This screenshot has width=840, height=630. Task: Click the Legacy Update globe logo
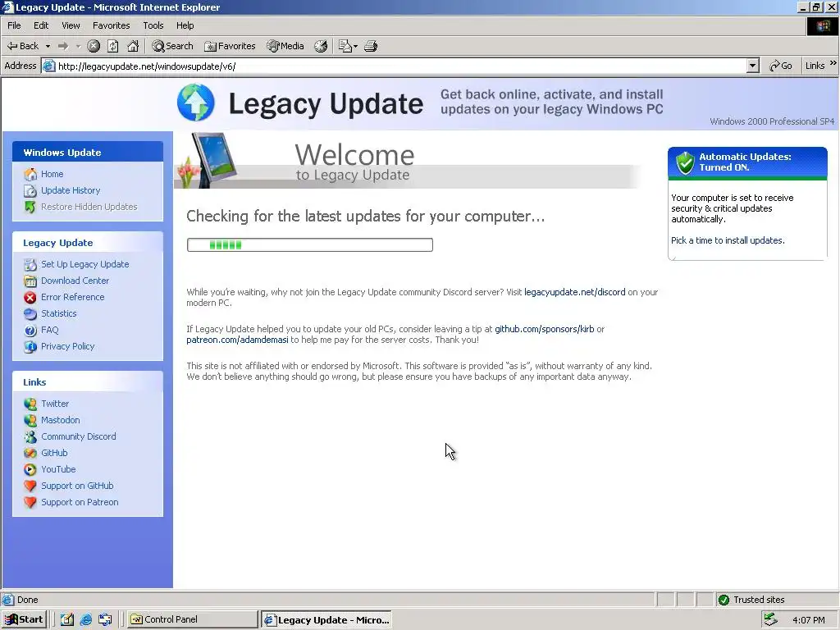pyautogui.click(x=195, y=103)
